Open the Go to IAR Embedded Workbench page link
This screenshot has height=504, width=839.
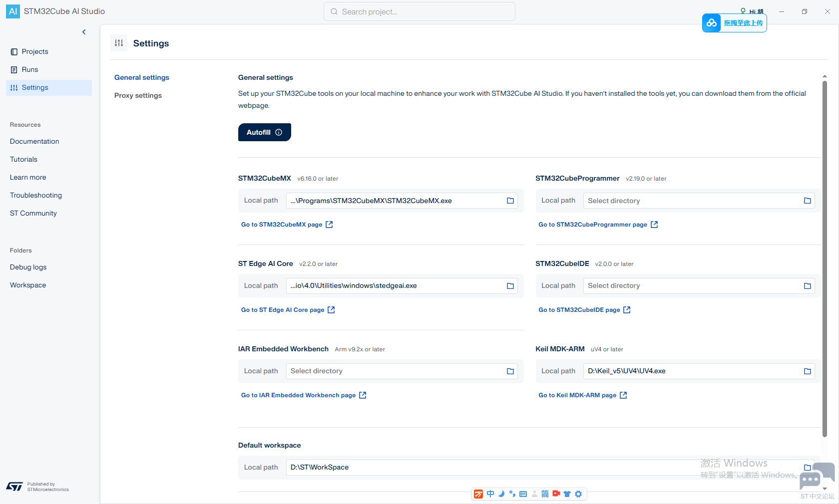point(304,395)
